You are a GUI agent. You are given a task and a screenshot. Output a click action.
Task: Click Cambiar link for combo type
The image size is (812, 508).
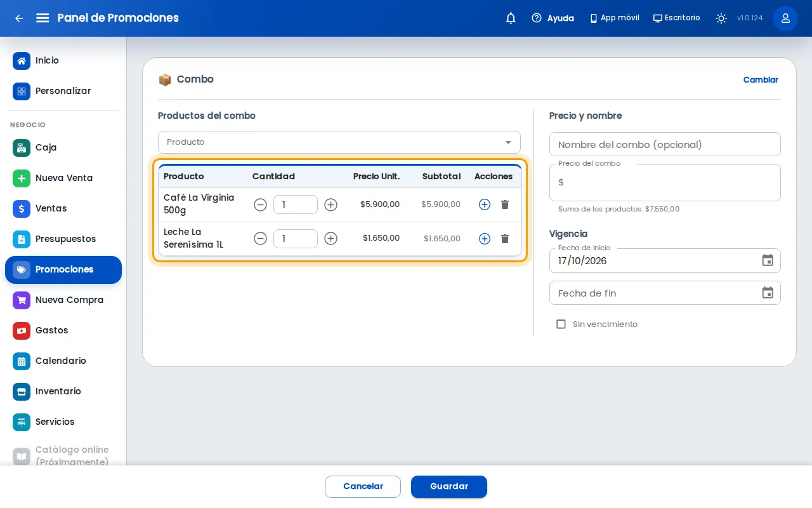761,80
